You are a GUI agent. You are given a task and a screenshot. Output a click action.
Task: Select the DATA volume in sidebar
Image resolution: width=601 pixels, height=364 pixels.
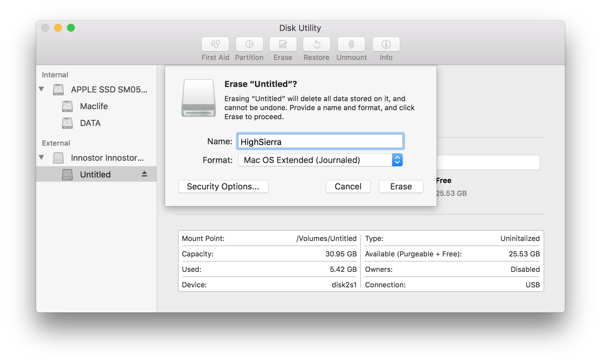(90, 123)
